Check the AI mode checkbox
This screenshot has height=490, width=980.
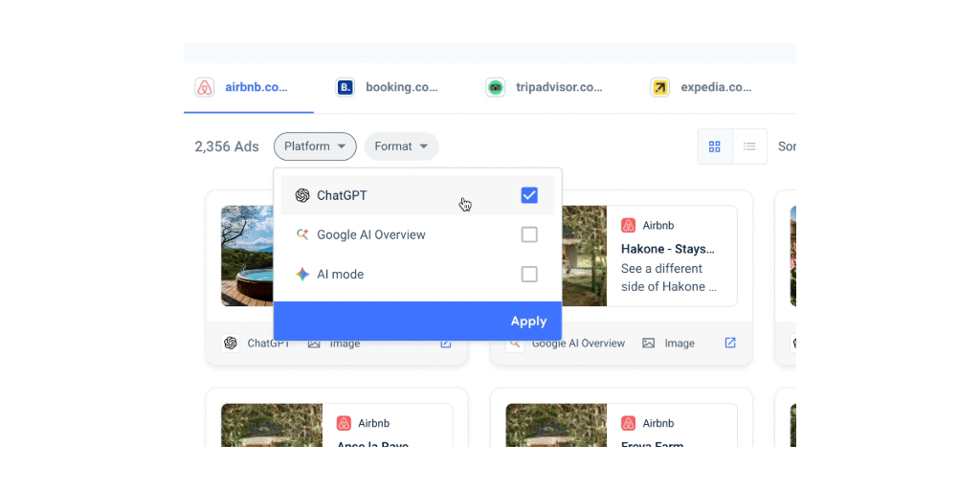[x=529, y=275]
